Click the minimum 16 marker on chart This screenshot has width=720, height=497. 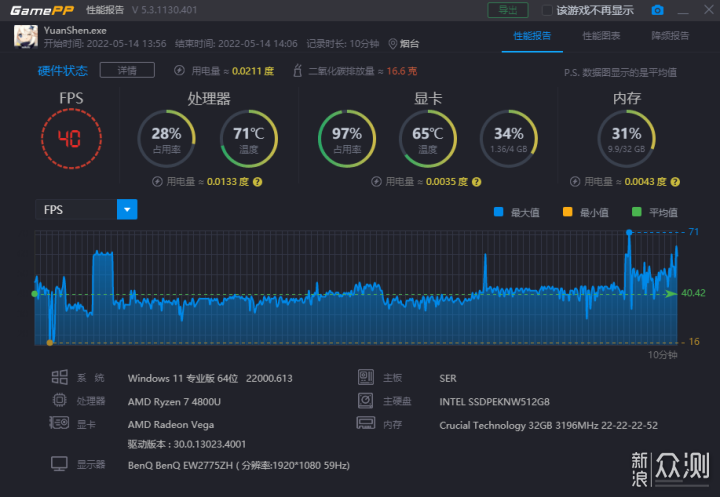point(50,343)
